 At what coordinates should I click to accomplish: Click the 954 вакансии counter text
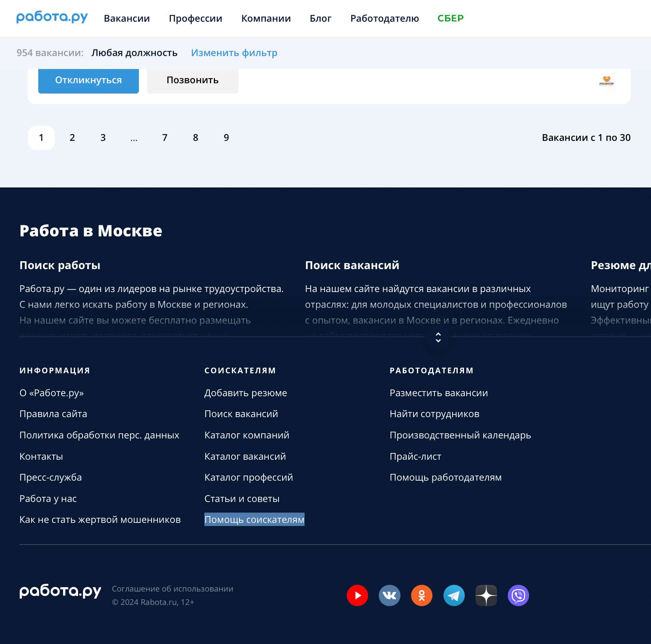coord(50,53)
